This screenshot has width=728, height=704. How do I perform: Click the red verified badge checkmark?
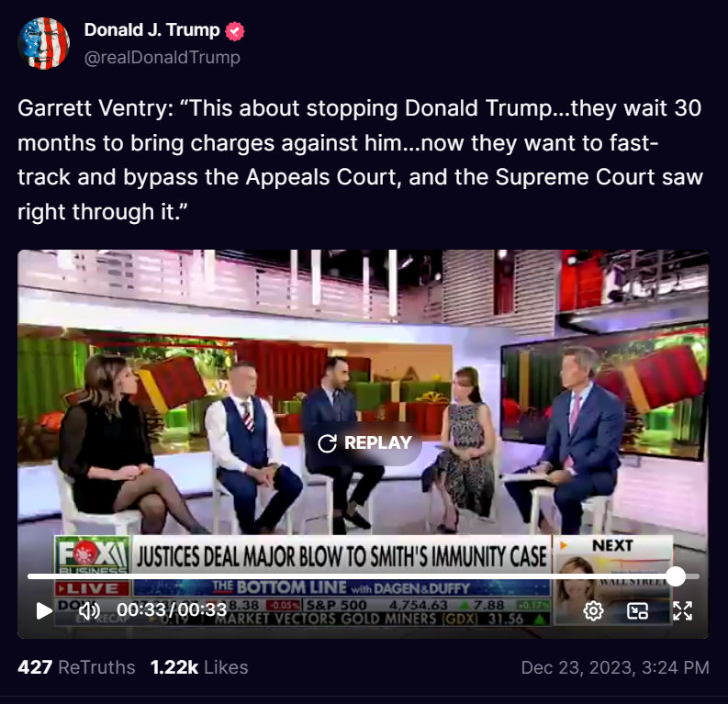[x=235, y=31]
